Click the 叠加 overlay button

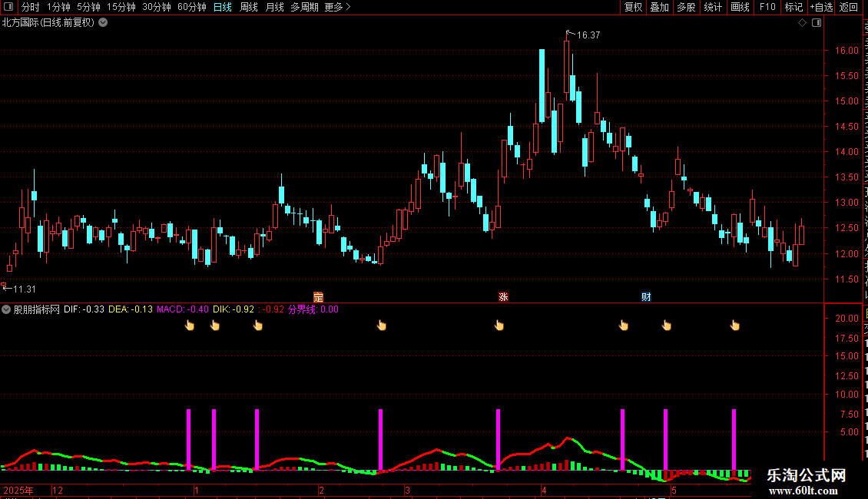659,7
